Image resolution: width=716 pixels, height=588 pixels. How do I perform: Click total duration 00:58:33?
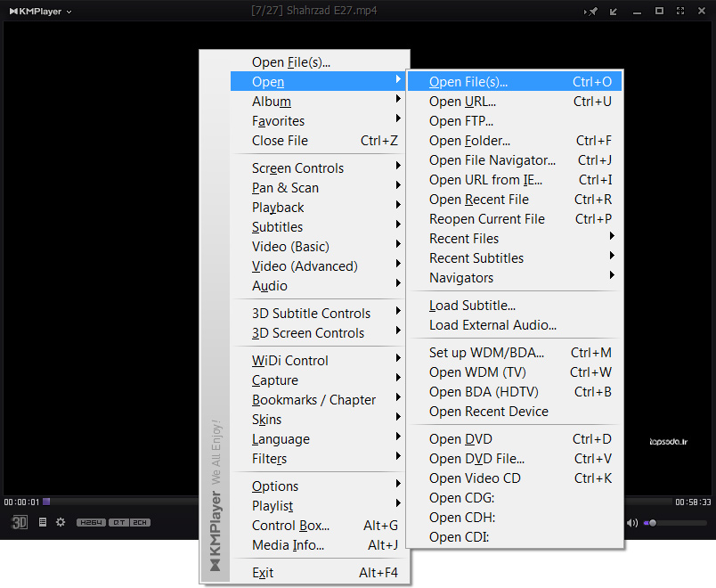[x=693, y=502]
